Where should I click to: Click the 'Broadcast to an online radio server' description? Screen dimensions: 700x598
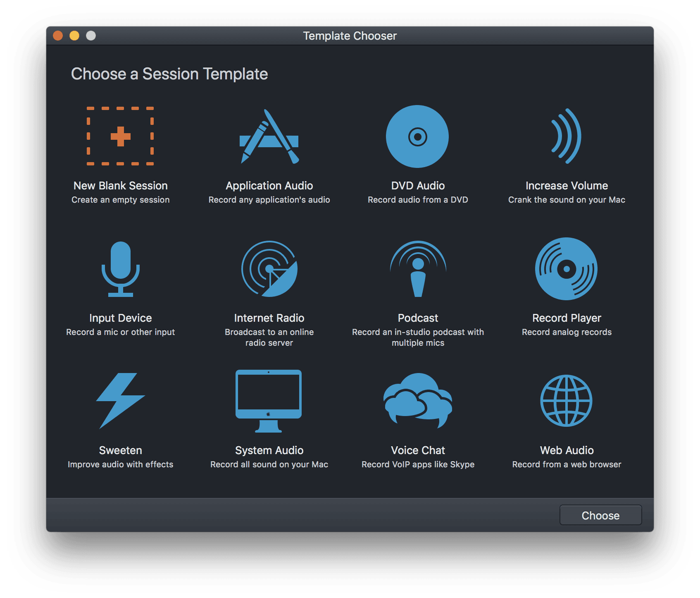click(x=269, y=337)
